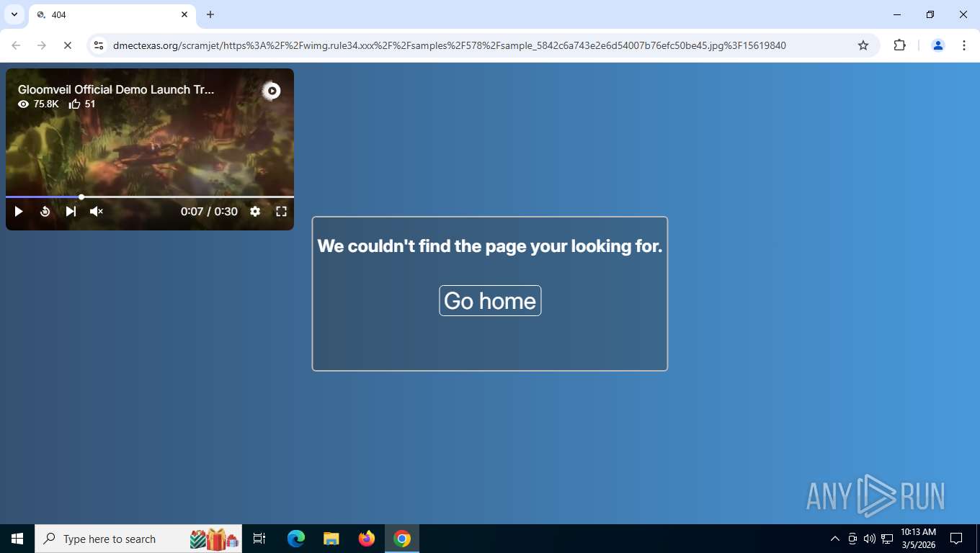View site information icon
Viewport: 980px width, 553px height.
(x=99, y=45)
